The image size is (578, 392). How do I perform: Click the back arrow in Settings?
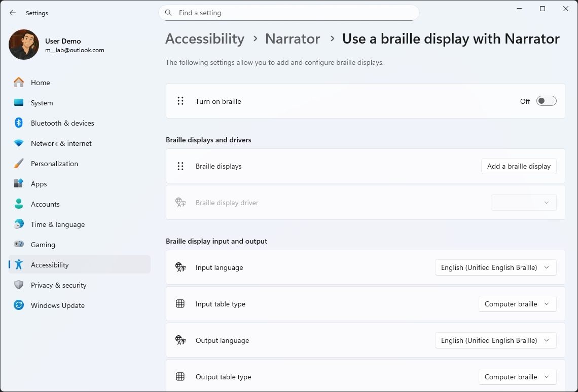(13, 13)
